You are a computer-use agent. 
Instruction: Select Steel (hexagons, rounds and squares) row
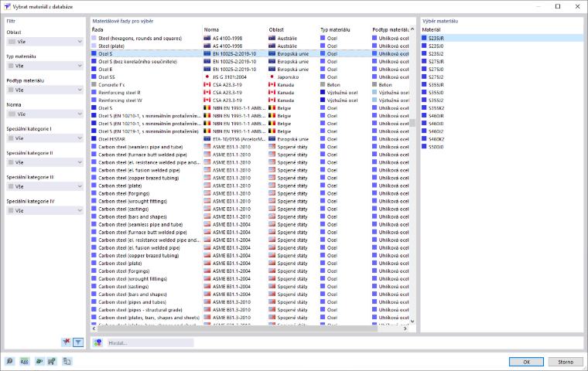pos(250,38)
